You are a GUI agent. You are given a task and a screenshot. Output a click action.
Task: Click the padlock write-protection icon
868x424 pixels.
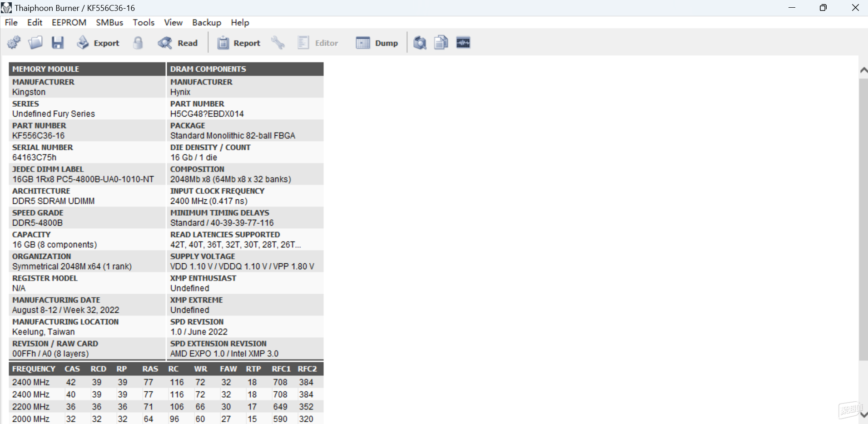[x=138, y=43]
